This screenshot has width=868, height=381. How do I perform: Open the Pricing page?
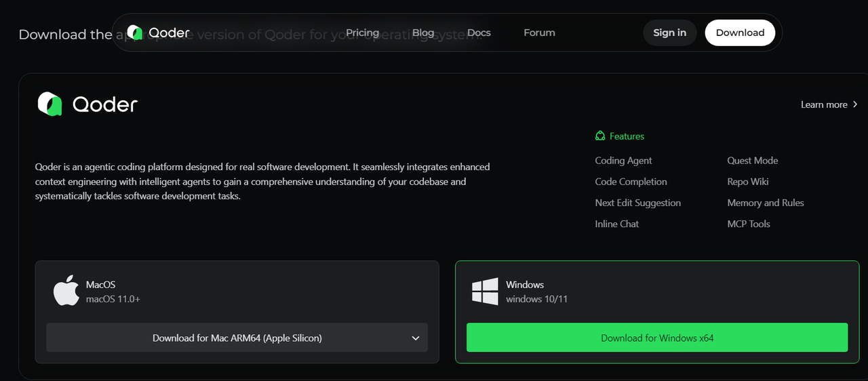pos(362,33)
